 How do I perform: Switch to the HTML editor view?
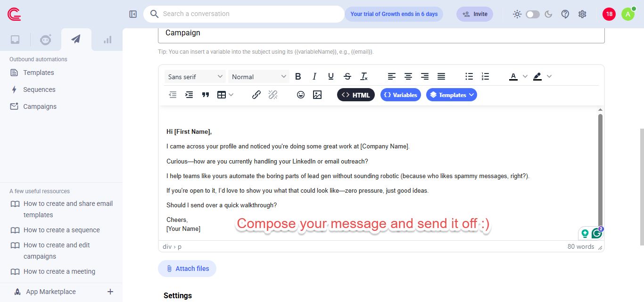click(x=356, y=94)
